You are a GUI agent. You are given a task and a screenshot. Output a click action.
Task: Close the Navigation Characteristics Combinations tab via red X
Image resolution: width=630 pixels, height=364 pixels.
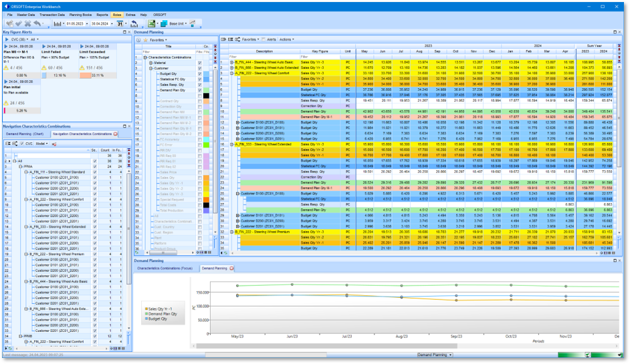tap(115, 134)
